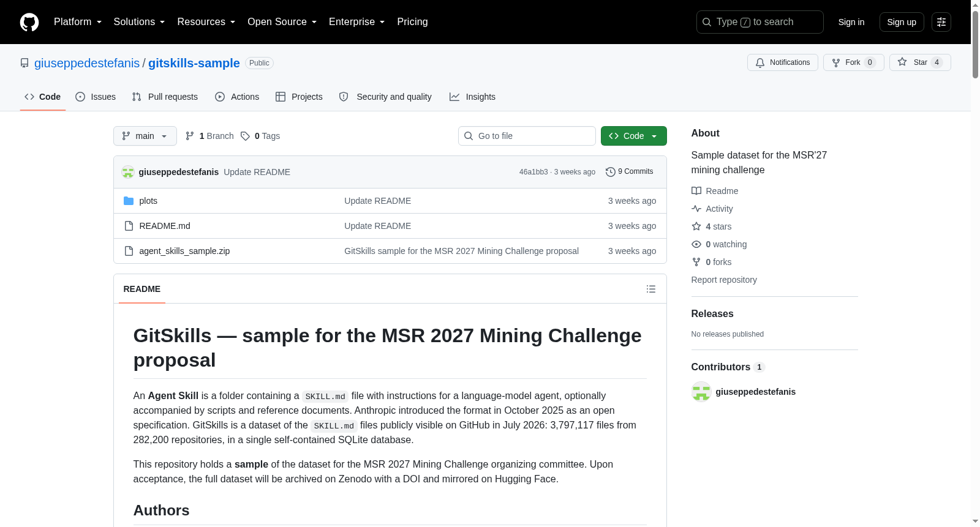This screenshot has width=980, height=527.
Task: Open the agent_skills_sample.zip file name
Action: [184, 251]
